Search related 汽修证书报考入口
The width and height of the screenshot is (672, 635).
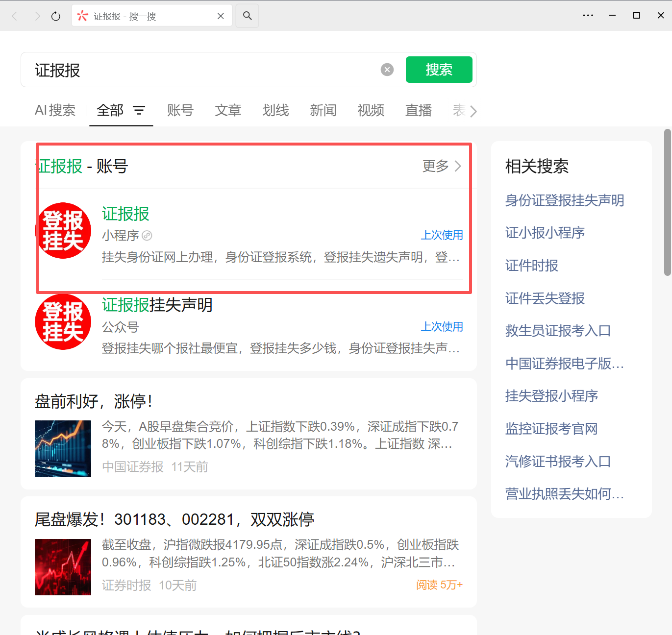(558, 462)
